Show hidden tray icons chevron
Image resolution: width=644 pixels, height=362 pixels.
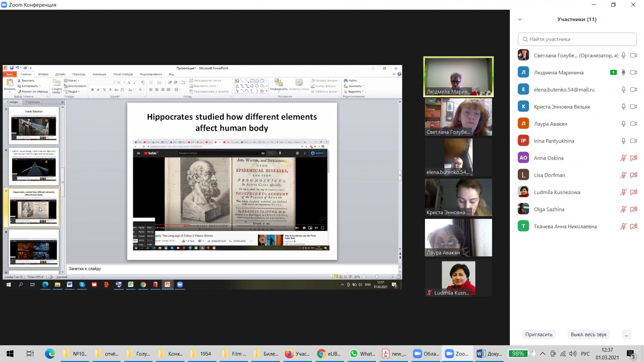click(543, 354)
